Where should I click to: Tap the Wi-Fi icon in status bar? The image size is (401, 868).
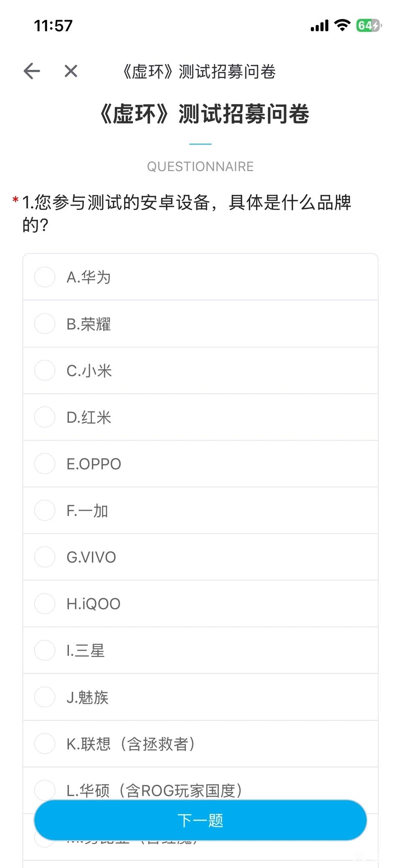click(x=343, y=25)
